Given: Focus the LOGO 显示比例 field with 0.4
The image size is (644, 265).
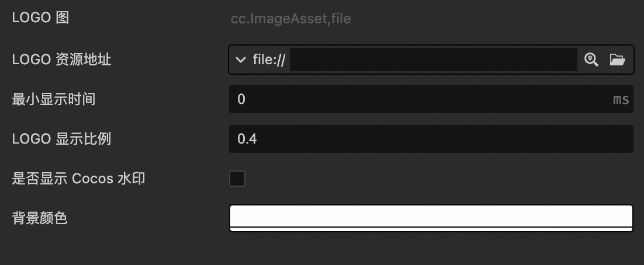Looking at the screenshot, I should (x=431, y=139).
